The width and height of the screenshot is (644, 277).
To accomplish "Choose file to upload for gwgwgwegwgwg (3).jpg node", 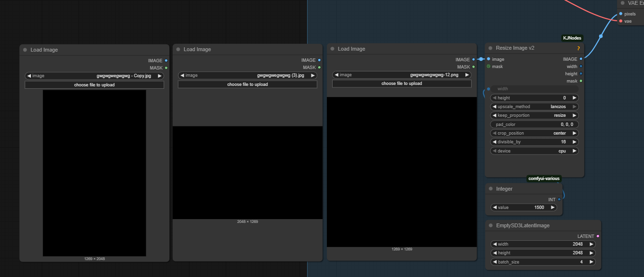I will tap(248, 84).
